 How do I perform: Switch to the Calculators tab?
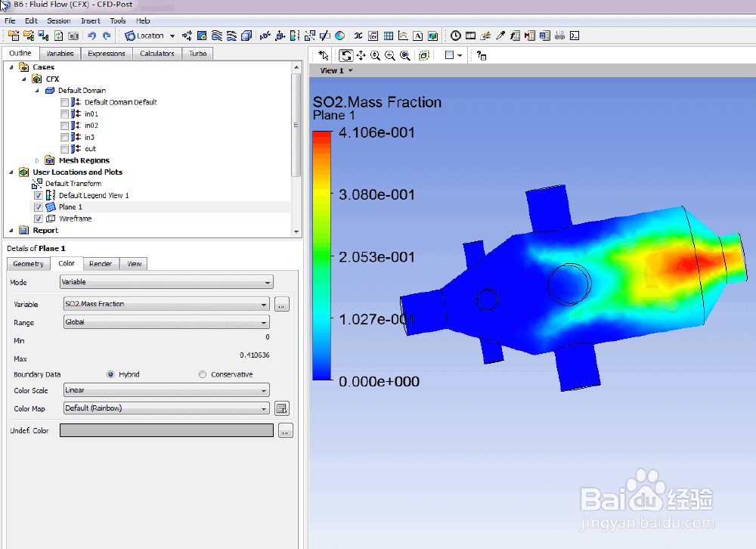[x=157, y=54]
